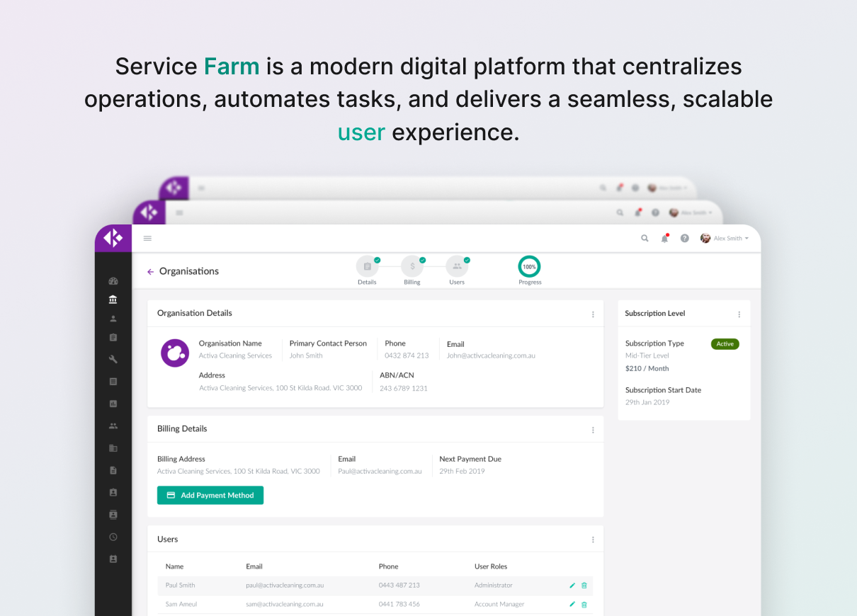Open Billing Details three-dot menu
This screenshot has height=616, width=857.
(x=593, y=430)
